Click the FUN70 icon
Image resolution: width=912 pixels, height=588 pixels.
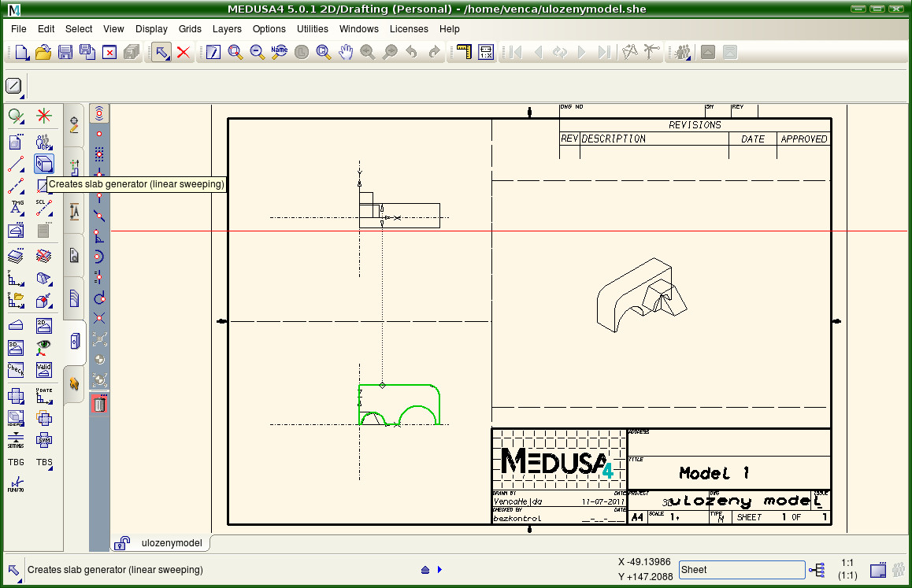pyautogui.click(x=16, y=484)
